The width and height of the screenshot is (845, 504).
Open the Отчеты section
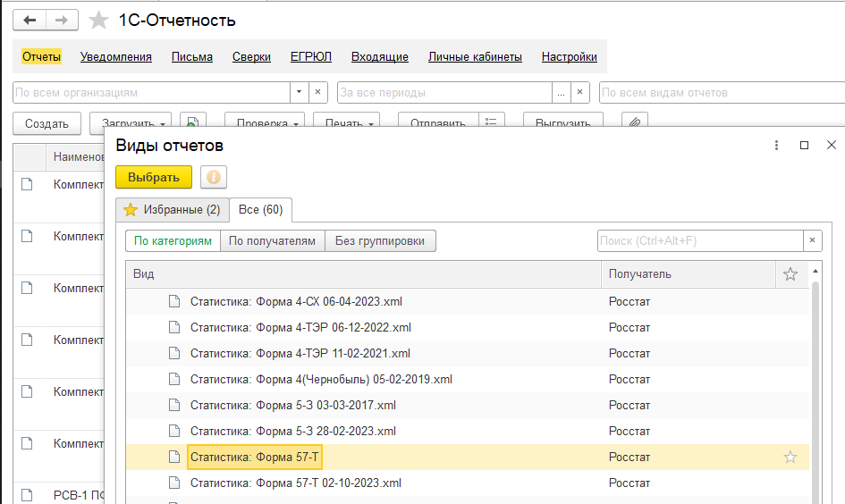point(41,56)
